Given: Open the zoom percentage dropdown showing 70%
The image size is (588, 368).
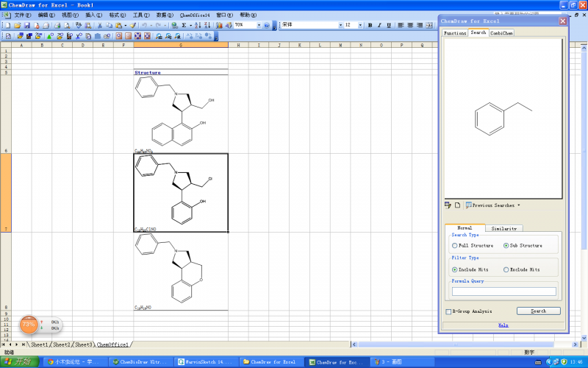Looking at the screenshot, I should coord(258,25).
